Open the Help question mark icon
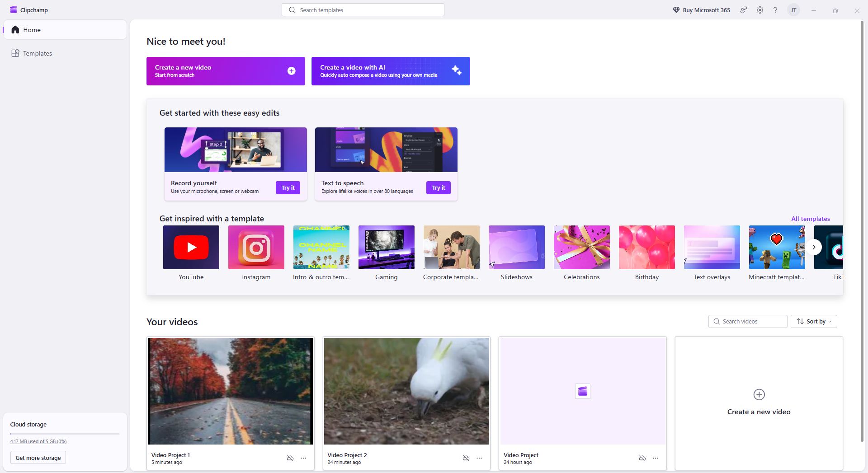This screenshot has height=473, width=868. pyautogui.click(x=775, y=10)
